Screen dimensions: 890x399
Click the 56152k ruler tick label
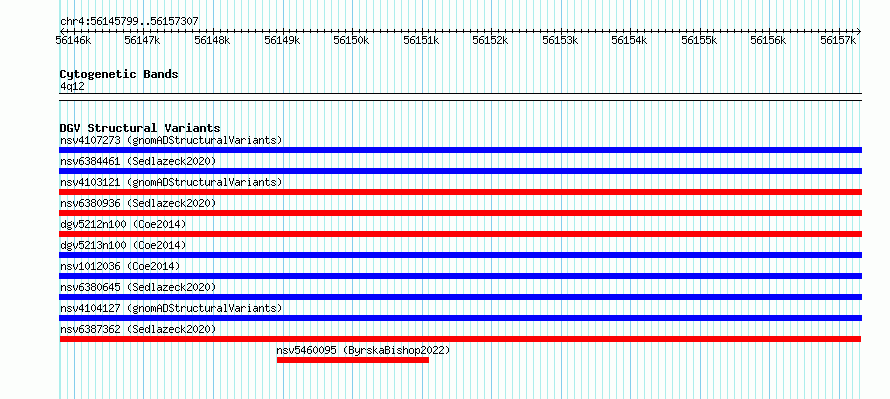click(x=490, y=40)
